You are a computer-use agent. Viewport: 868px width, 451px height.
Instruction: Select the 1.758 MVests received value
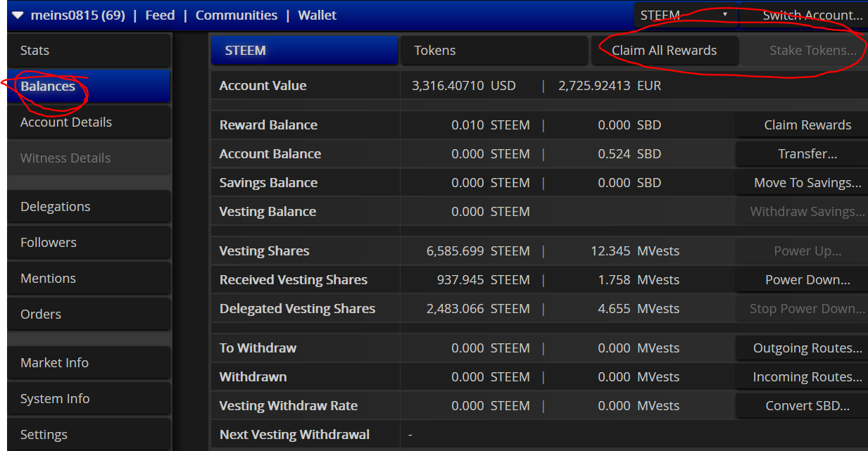(639, 280)
